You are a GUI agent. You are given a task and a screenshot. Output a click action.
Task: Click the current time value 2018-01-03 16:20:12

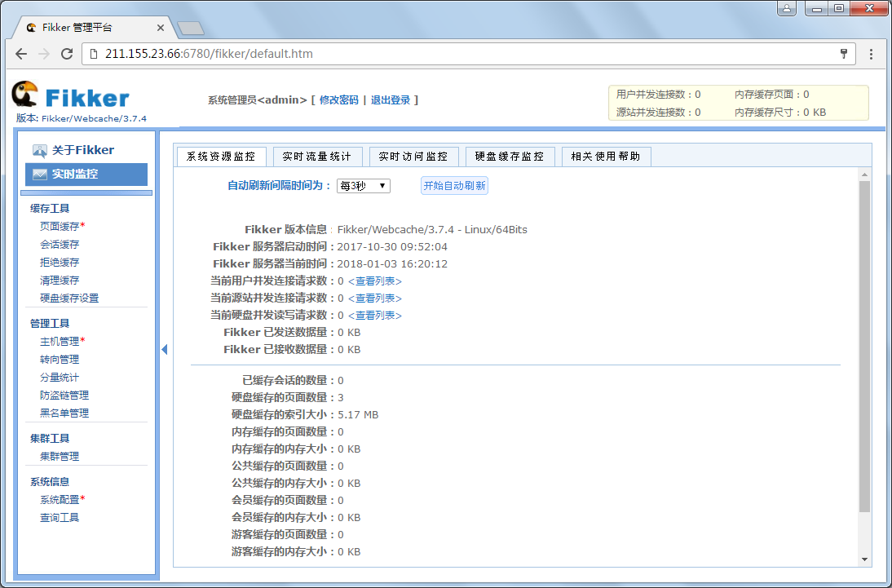pyautogui.click(x=392, y=264)
